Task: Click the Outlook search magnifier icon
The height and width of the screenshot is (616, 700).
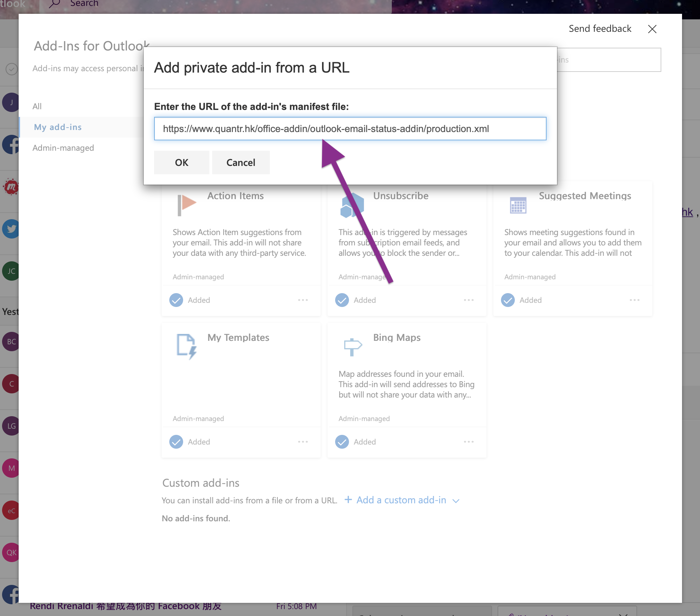Action: click(54, 4)
